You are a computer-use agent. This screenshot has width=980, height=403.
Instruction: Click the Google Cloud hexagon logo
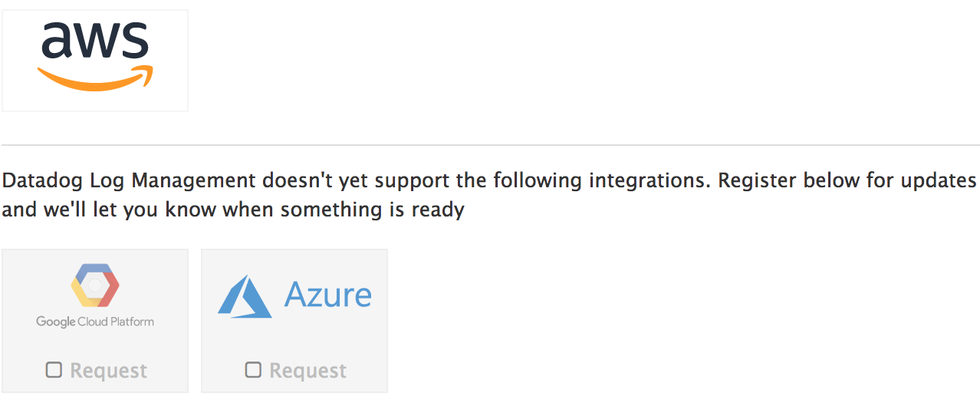tap(95, 286)
